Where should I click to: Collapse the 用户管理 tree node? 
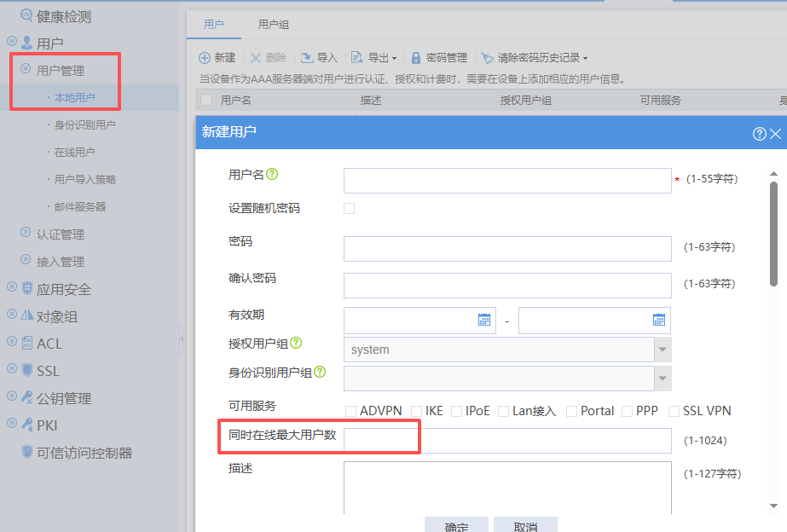pyautogui.click(x=25, y=68)
